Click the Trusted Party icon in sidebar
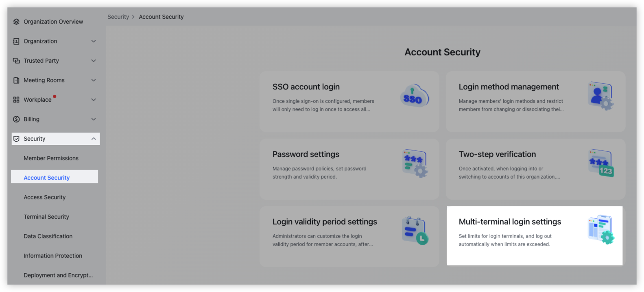This screenshot has height=292, width=644. [x=16, y=61]
